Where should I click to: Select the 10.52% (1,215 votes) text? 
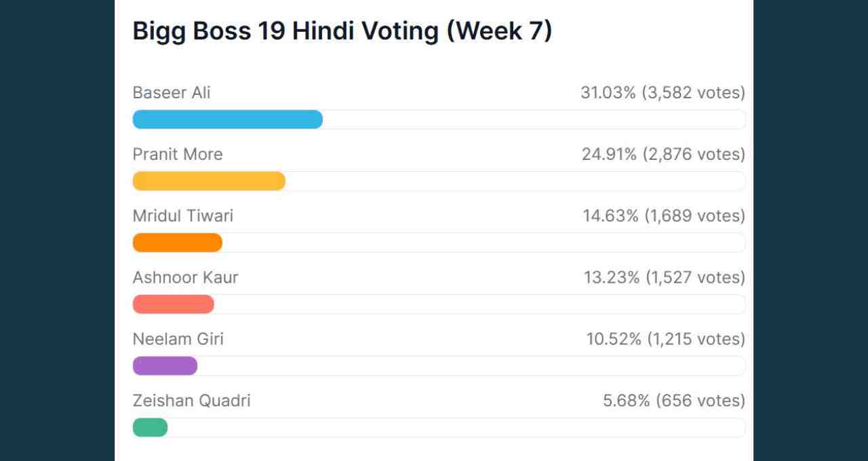pos(665,339)
